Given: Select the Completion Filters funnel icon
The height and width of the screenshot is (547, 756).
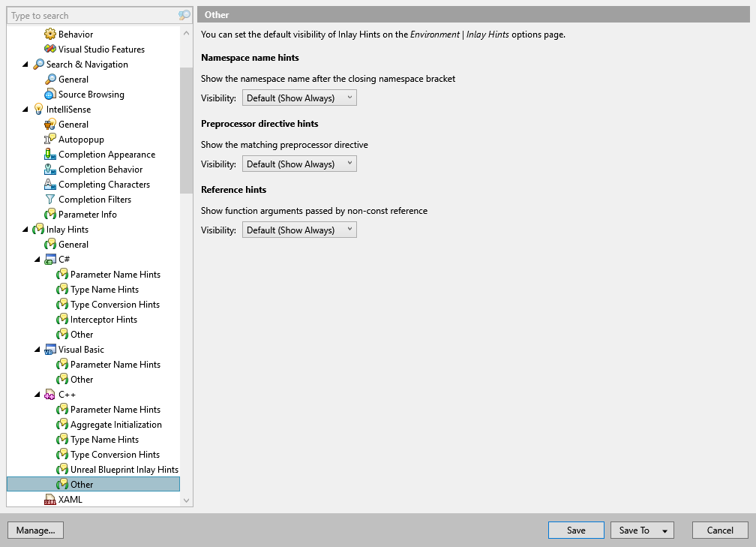Looking at the screenshot, I should point(51,199).
